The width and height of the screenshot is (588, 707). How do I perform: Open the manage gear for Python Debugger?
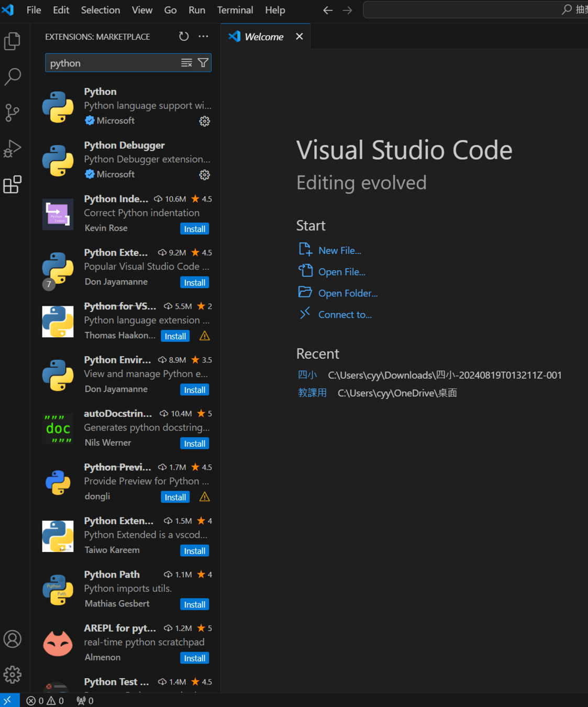pos(204,174)
